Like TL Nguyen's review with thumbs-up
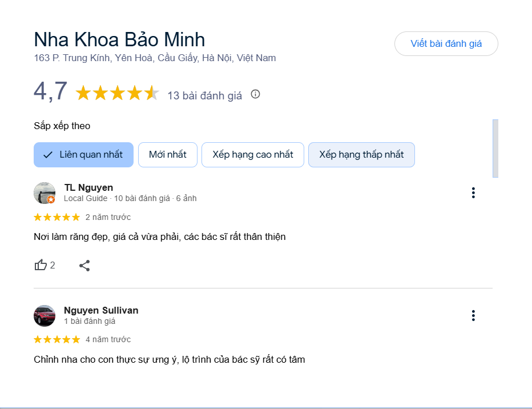This screenshot has width=532, height=409. (41, 265)
